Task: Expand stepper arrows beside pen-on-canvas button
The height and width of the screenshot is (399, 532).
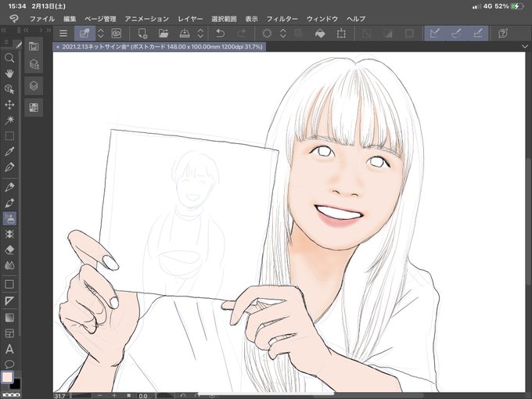Action: (101, 33)
